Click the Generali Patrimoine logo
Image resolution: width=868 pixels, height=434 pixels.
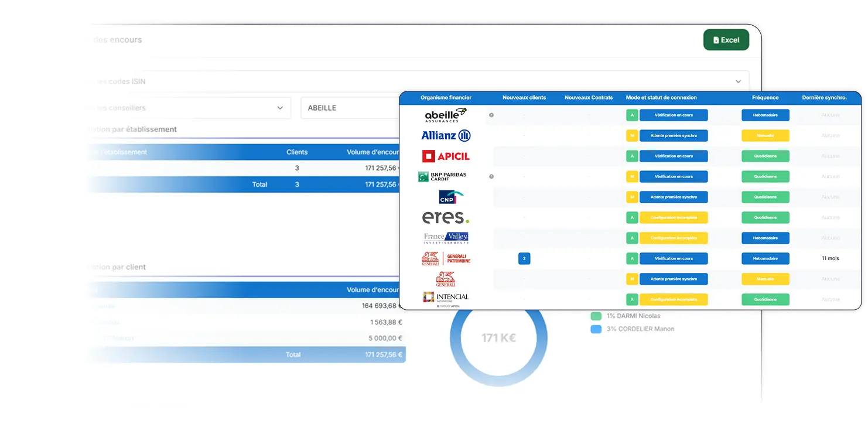click(446, 258)
